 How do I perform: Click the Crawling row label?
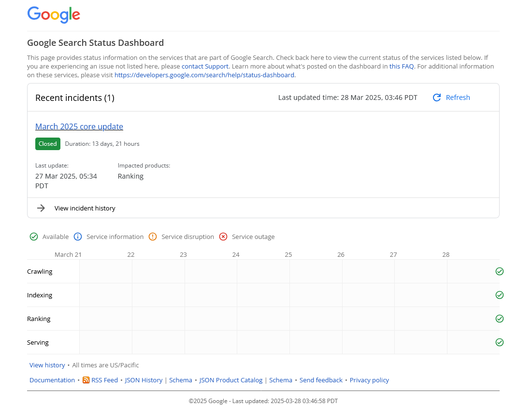click(40, 271)
